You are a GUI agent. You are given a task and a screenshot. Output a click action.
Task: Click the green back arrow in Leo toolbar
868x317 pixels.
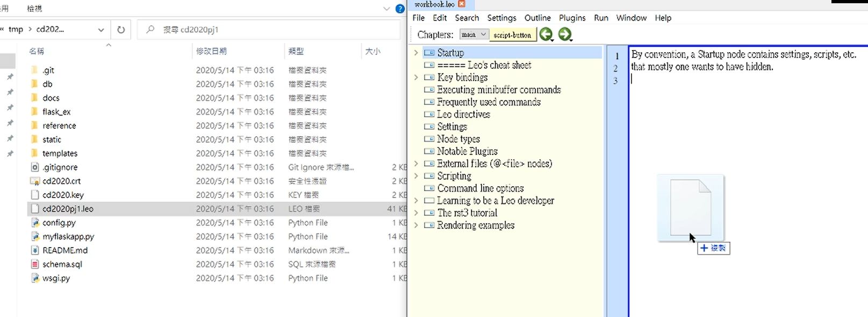546,34
